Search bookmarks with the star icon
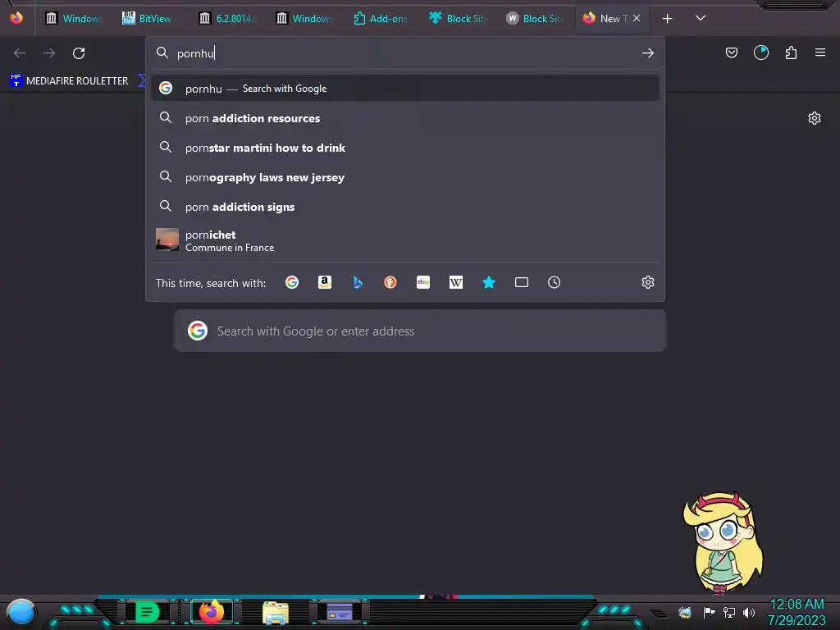840x630 pixels. point(489,282)
